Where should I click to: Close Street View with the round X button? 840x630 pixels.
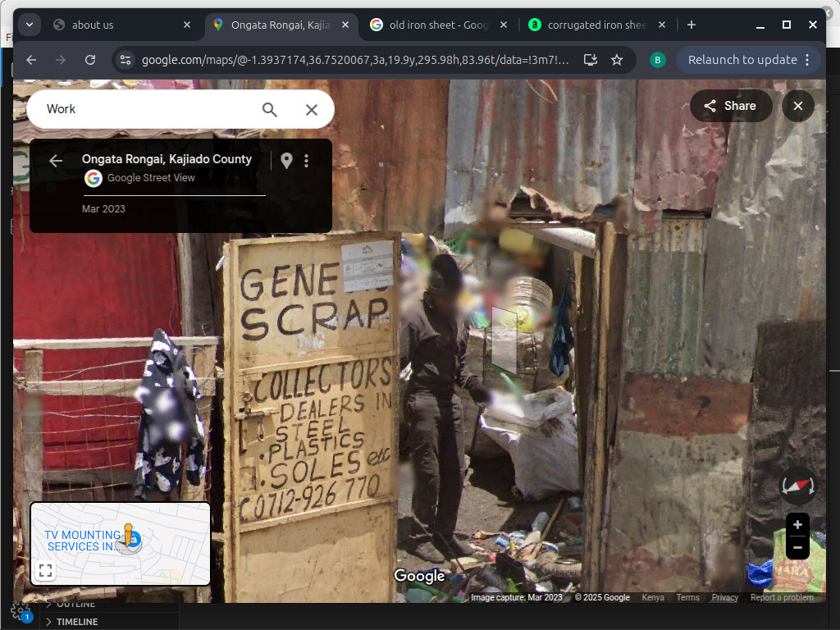click(x=797, y=106)
